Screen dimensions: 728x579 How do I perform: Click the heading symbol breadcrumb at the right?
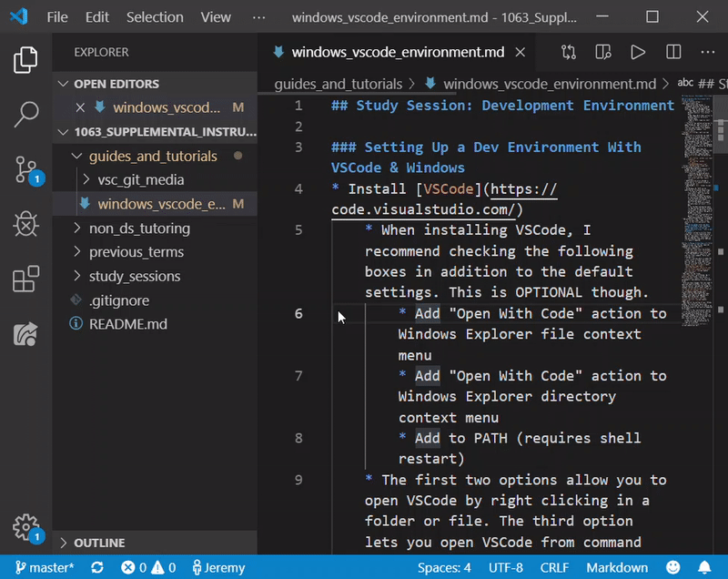tap(703, 84)
